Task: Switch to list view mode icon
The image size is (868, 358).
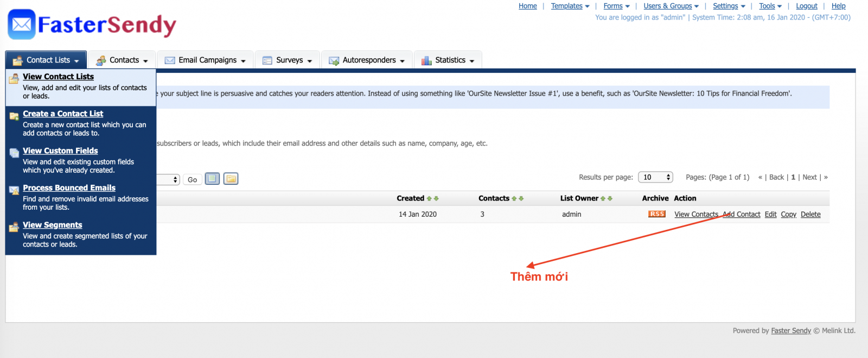Action: coord(212,179)
